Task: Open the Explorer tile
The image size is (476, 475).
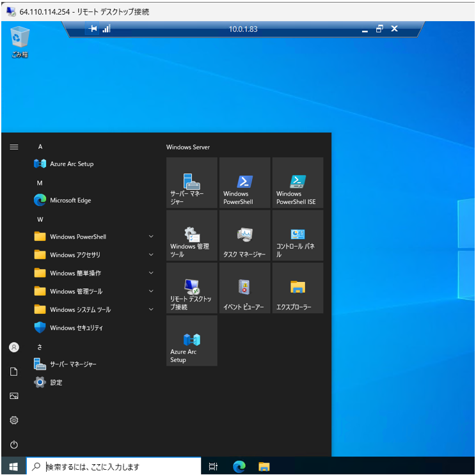Action: 297,288
